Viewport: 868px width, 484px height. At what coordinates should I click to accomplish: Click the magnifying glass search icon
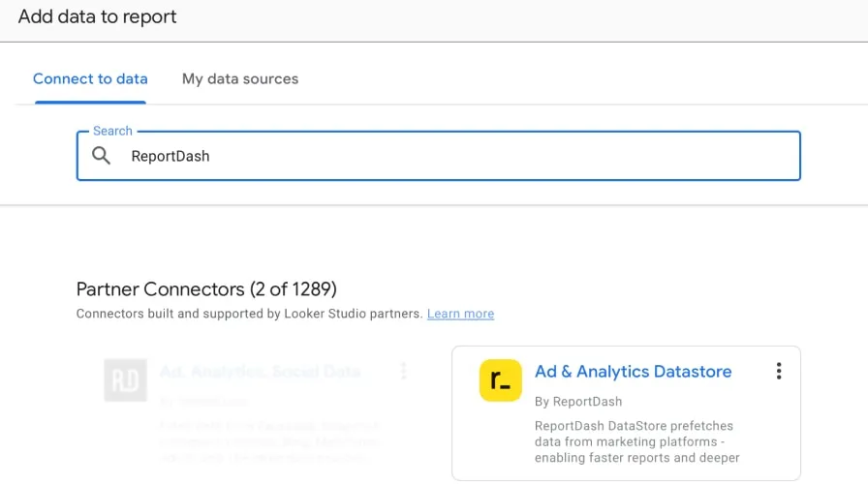(x=101, y=156)
